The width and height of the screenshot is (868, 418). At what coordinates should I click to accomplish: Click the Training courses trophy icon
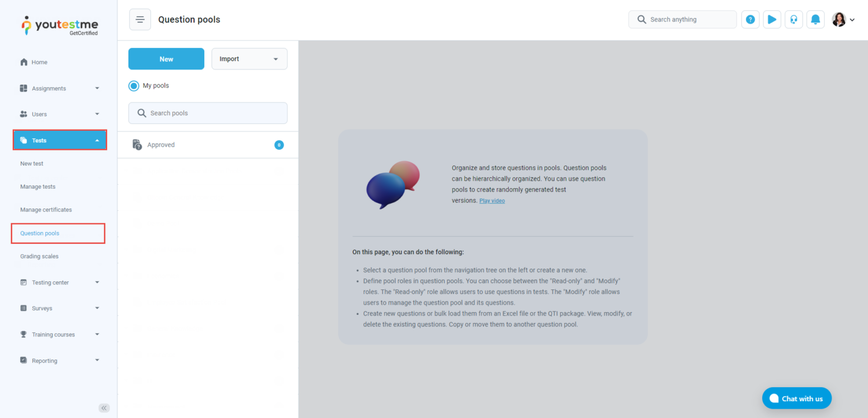(x=24, y=335)
